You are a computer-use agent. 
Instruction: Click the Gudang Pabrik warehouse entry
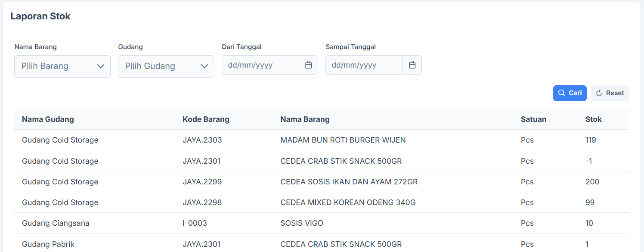pos(48,244)
